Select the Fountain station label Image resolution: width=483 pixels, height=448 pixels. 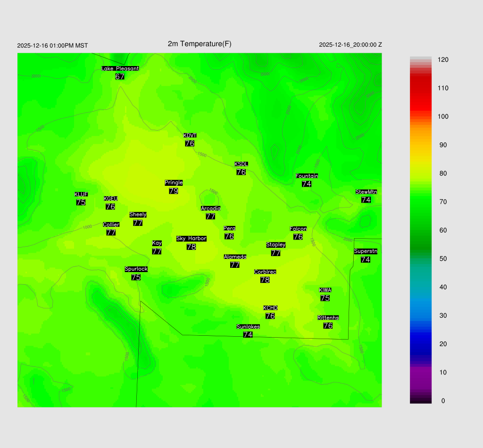[x=307, y=176]
